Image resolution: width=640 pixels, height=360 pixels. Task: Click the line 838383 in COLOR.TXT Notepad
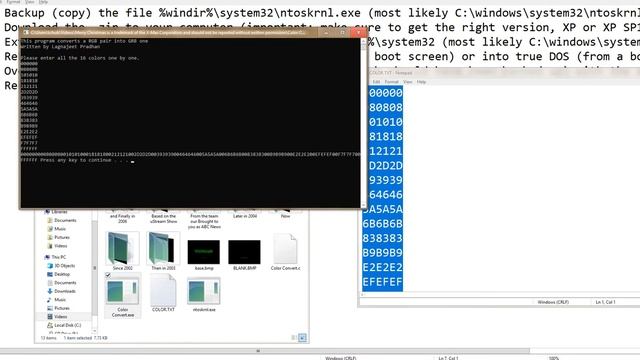[x=382, y=238]
